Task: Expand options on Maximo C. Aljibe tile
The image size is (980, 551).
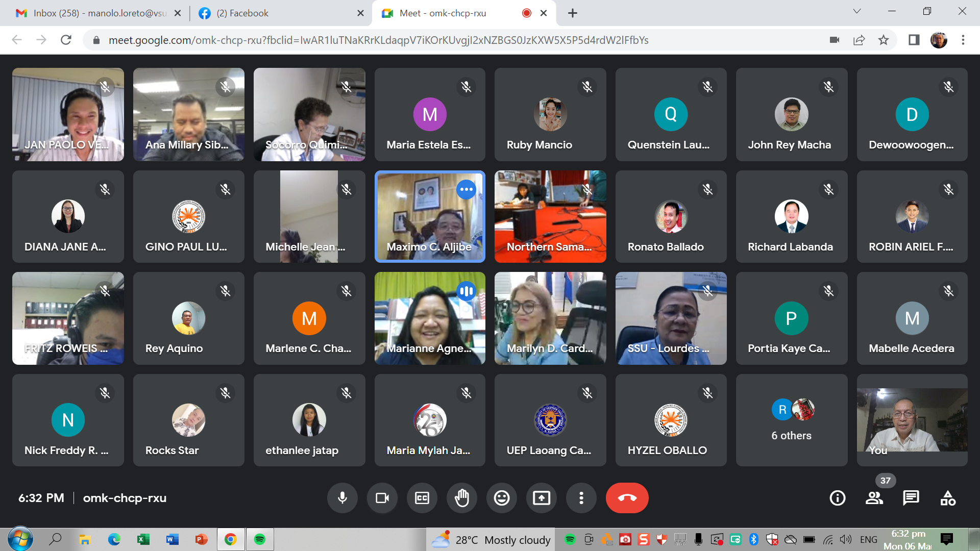Action: [x=466, y=189]
